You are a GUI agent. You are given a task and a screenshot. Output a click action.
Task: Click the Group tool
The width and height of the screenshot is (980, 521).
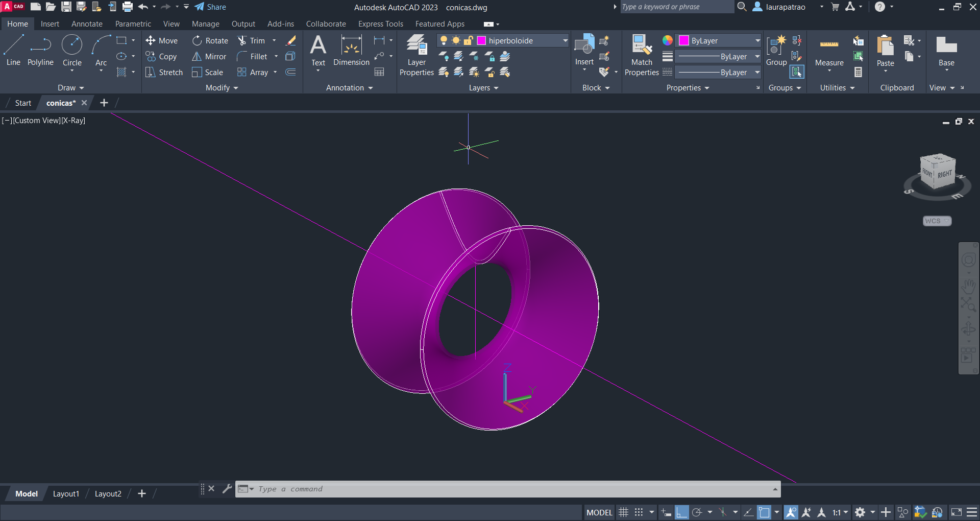[776, 51]
